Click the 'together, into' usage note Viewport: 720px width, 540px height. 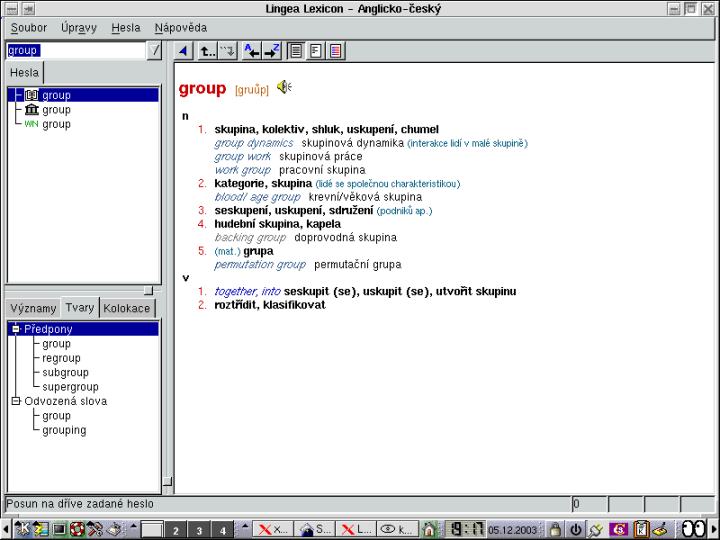pos(248,292)
